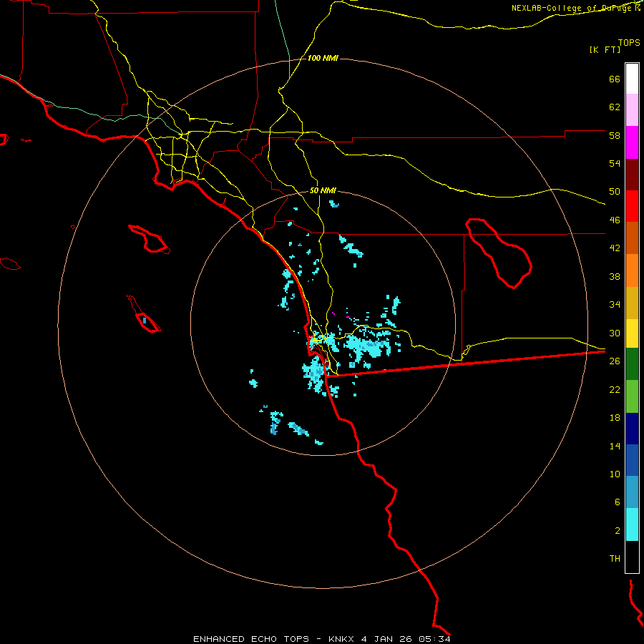The width and height of the screenshot is (644, 644).
Task: Click the dark green legend swatch
Action: (x=632, y=364)
